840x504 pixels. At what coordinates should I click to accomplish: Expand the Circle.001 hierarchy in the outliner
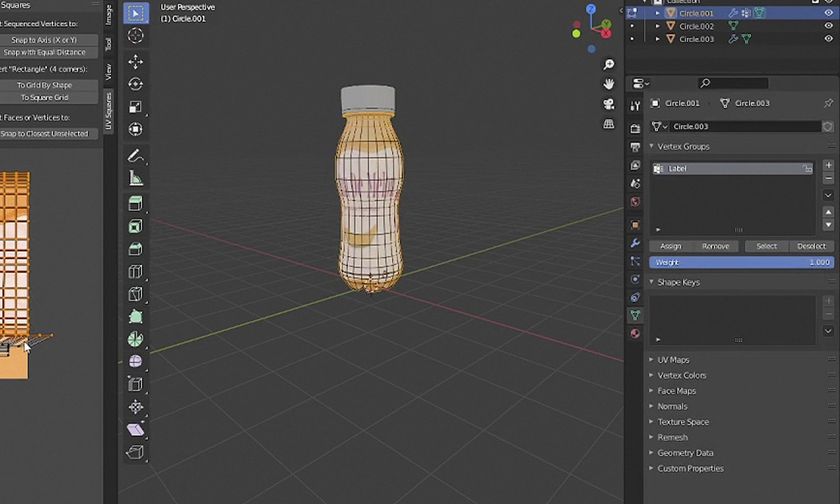(657, 13)
